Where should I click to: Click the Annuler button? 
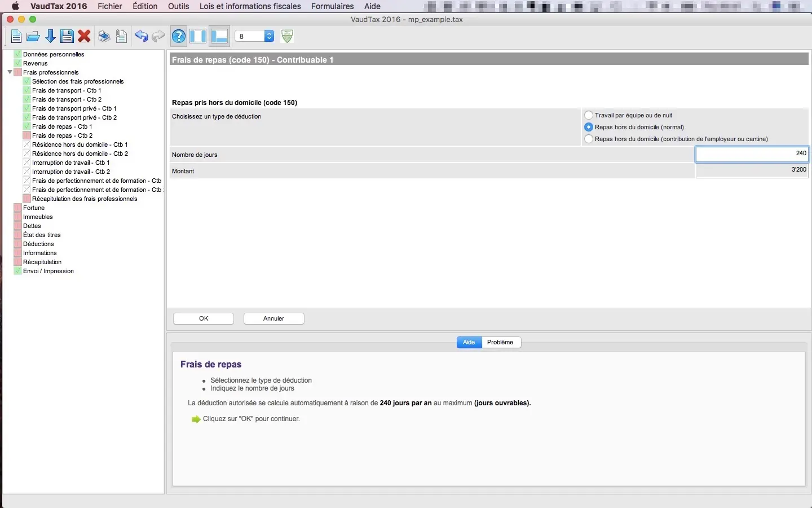point(274,318)
